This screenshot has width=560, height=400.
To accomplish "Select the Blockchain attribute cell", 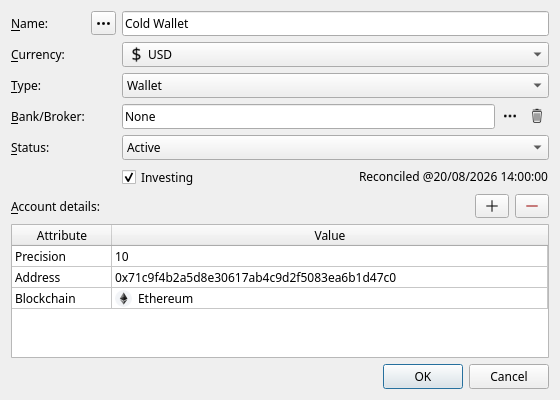I will click(61, 299).
